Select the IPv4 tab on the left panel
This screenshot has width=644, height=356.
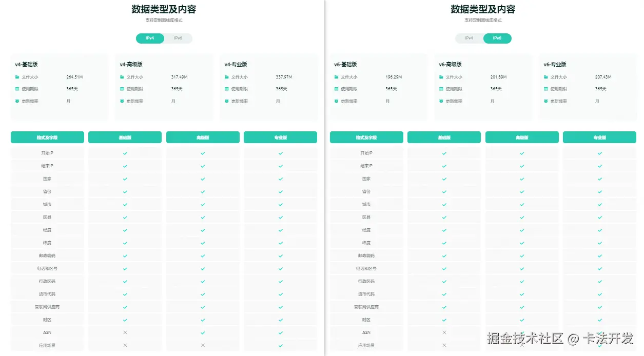click(150, 38)
